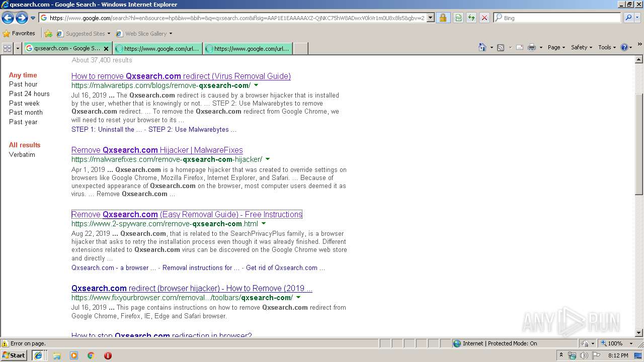Click the magnifier search button

[x=628, y=18]
